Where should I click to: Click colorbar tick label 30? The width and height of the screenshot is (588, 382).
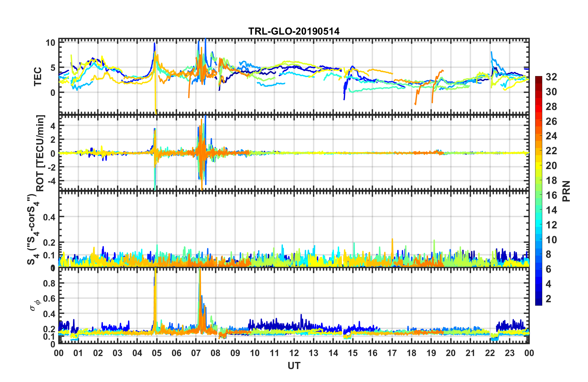coord(551,92)
